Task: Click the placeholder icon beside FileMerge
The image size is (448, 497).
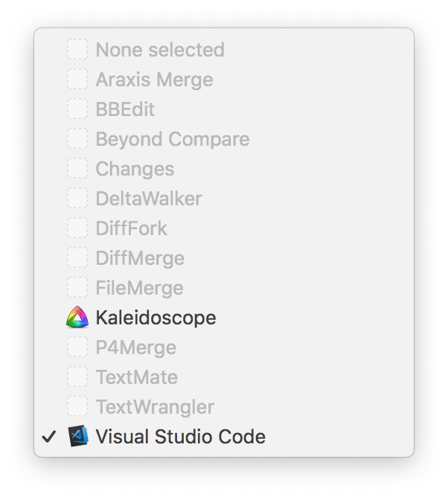Action: point(77,287)
